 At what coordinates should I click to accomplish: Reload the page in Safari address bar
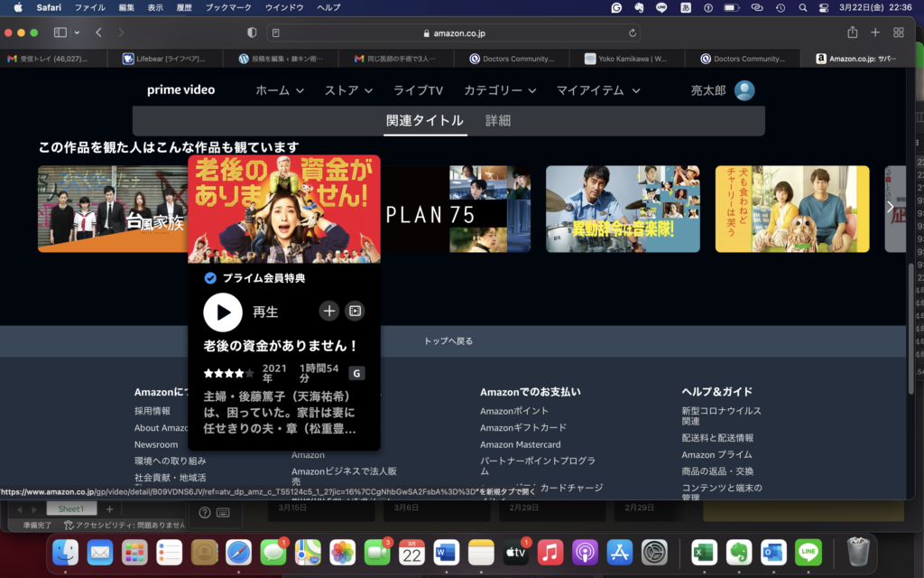tap(633, 33)
